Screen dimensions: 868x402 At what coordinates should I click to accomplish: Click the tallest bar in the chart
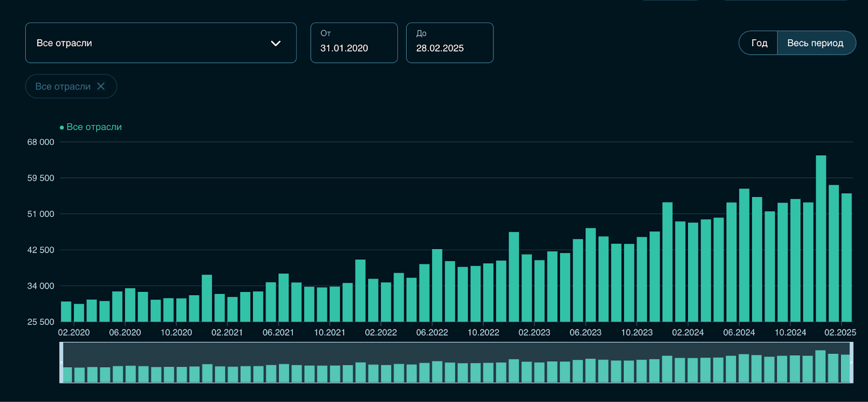(x=821, y=239)
